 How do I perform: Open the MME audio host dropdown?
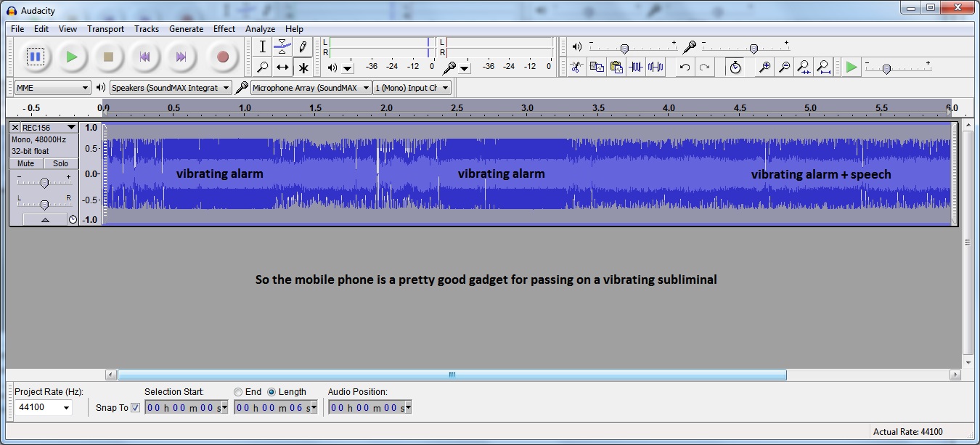click(x=52, y=88)
